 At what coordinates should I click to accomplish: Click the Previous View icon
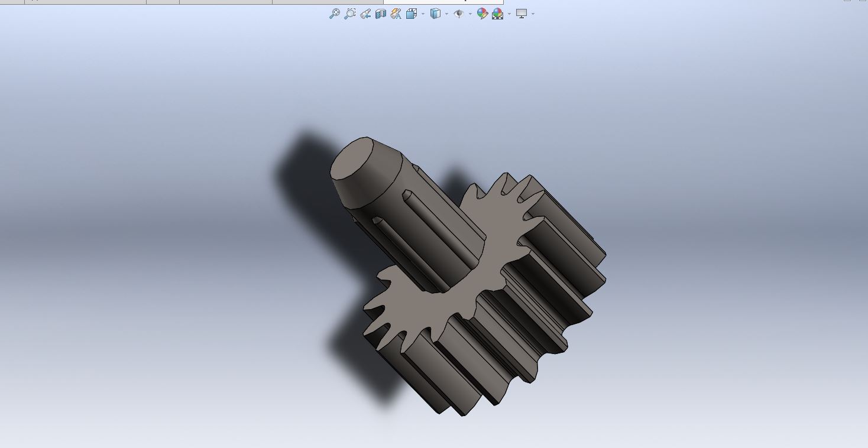click(x=365, y=14)
